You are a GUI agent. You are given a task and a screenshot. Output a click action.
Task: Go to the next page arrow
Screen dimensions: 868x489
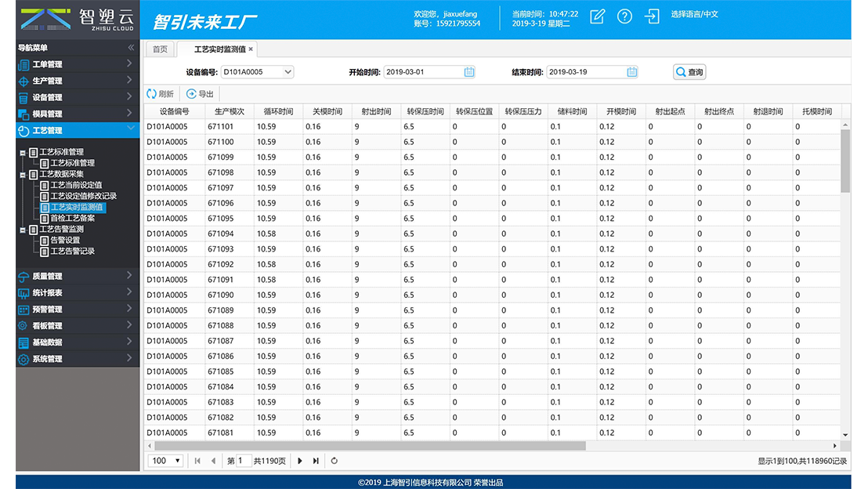[300, 461]
